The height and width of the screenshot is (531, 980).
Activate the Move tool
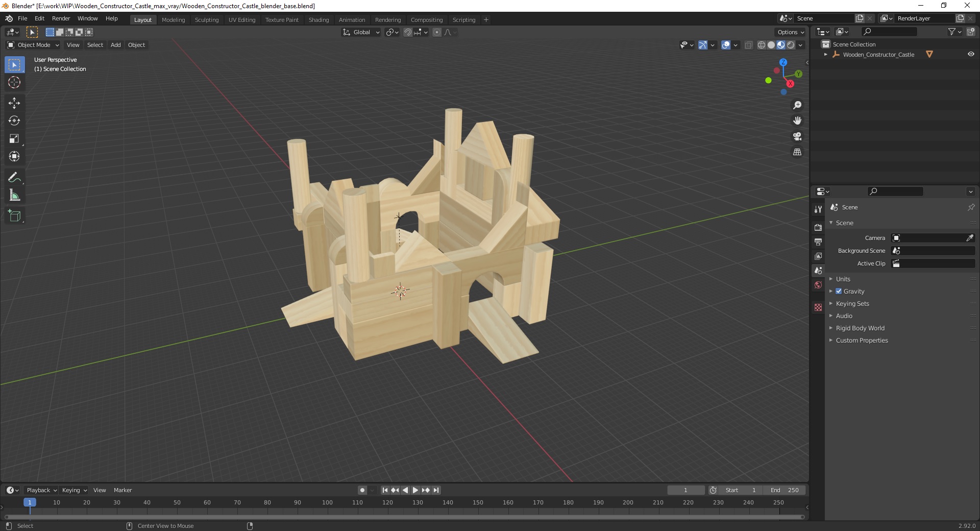(x=14, y=103)
